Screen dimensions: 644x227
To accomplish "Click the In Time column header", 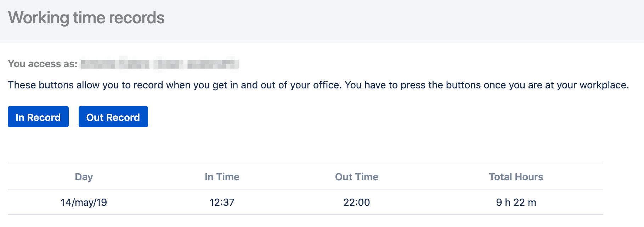I will 222,177.
